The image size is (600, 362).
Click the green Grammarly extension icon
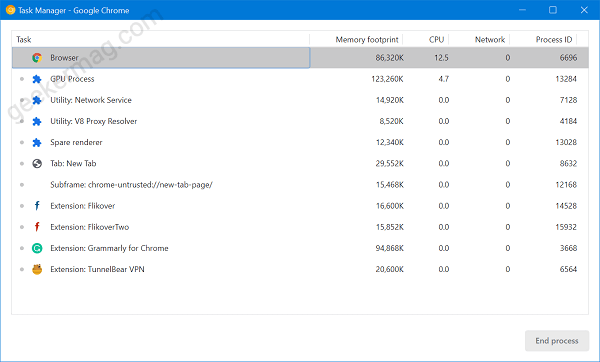[x=37, y=248]
